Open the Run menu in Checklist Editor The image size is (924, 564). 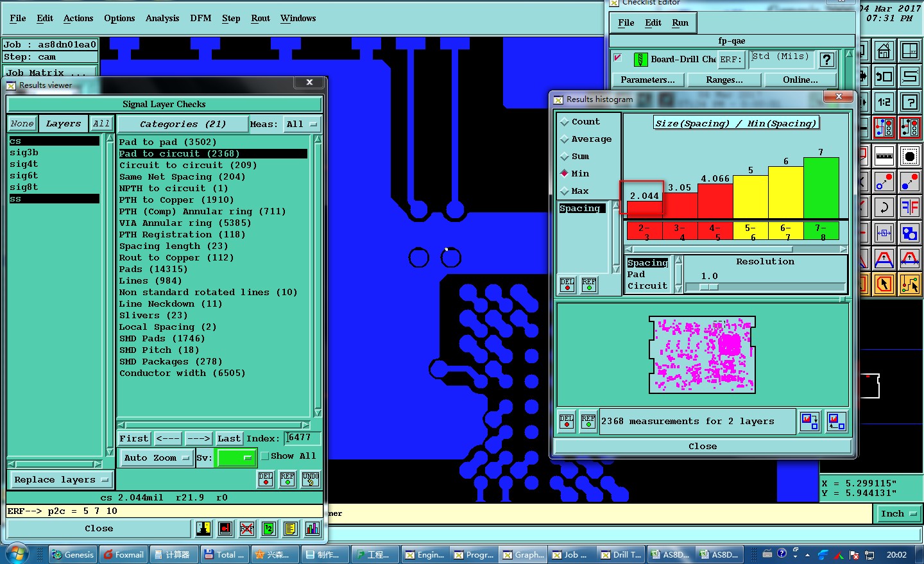pyautogui.click(x=680, y=22)
